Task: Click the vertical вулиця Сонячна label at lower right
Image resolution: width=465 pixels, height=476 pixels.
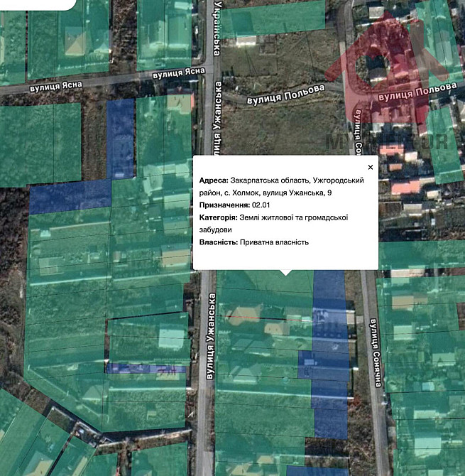Action: point(376,353)
